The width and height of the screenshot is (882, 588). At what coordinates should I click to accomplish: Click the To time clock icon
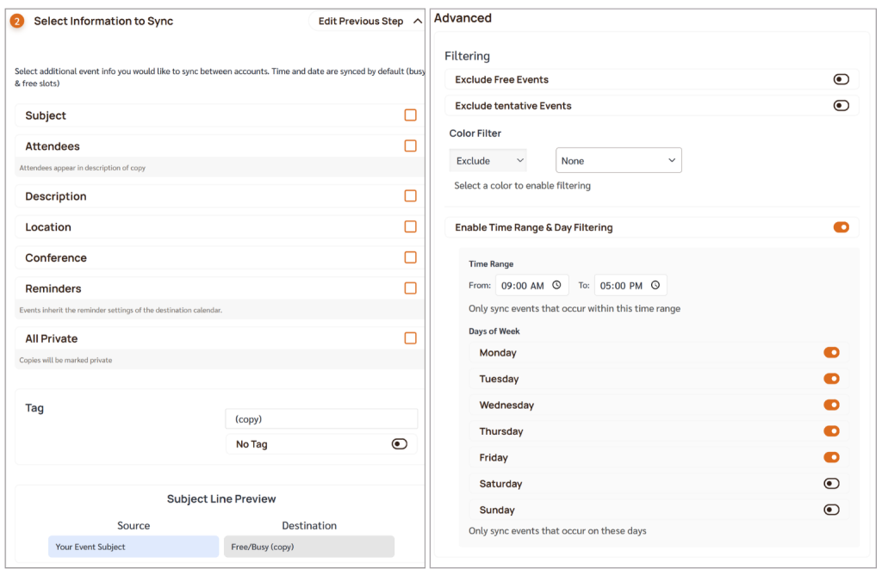[655, 285]
